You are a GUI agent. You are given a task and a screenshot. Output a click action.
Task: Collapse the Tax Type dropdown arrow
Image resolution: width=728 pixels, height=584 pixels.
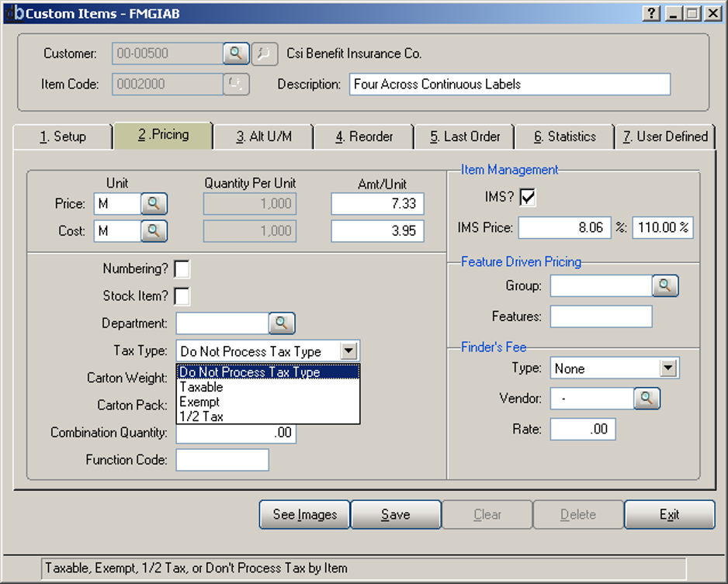pos(348,351)
